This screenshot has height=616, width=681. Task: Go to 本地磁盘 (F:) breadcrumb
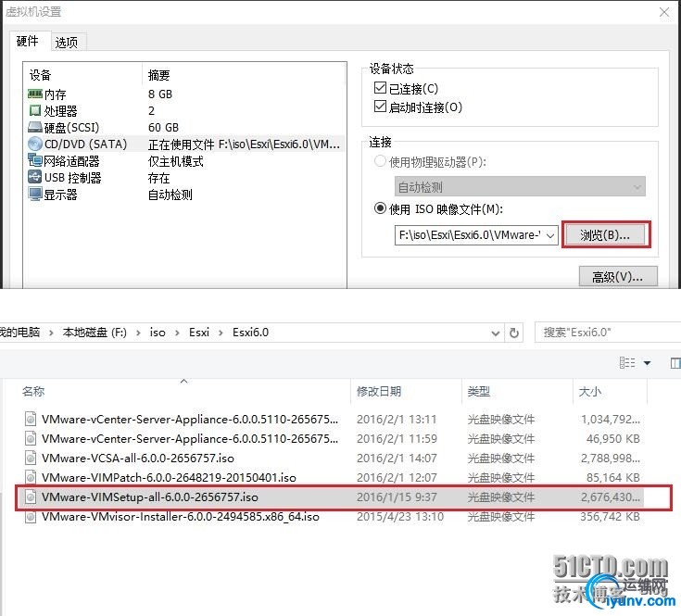tap(95, 333)
